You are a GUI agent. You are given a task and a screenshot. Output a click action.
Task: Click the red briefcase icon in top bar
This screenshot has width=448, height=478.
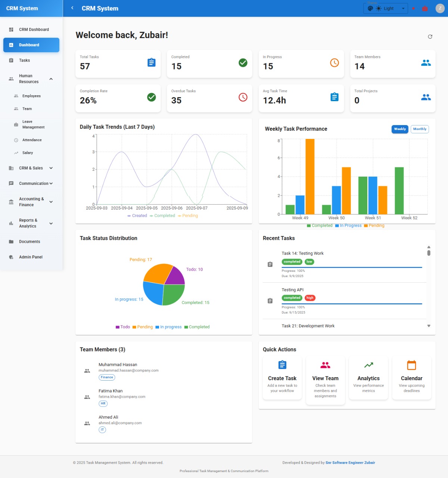pos(425,8)
